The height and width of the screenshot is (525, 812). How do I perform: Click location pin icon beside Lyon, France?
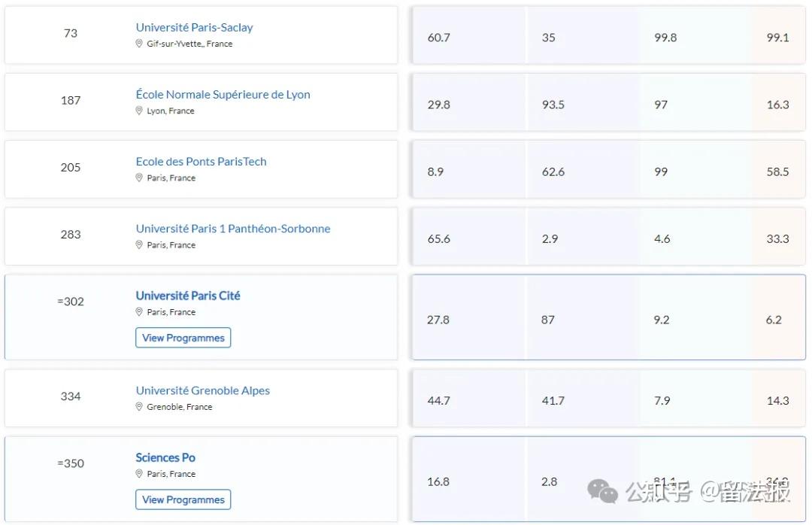(139, 111)
